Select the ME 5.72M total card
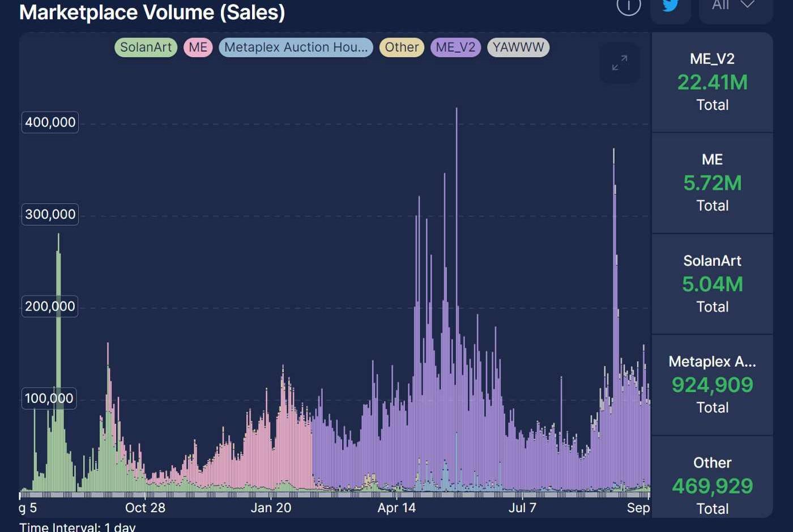Viewport: 793px width, 532px height. (x=712, y=183)
